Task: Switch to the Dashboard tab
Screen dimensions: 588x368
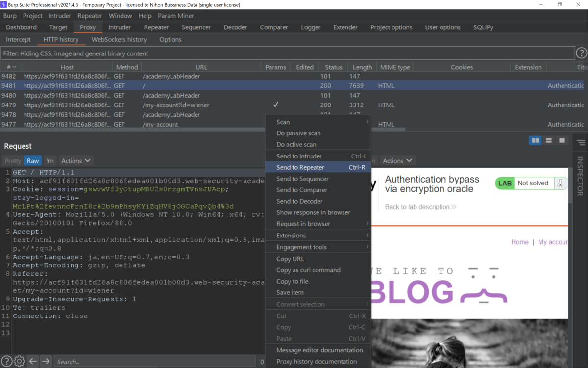Action: pos(22,27)
